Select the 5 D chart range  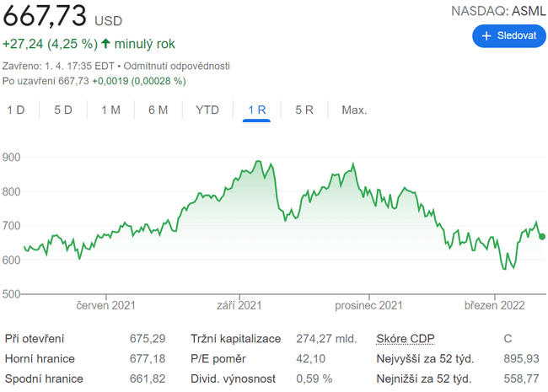(63, 110)
